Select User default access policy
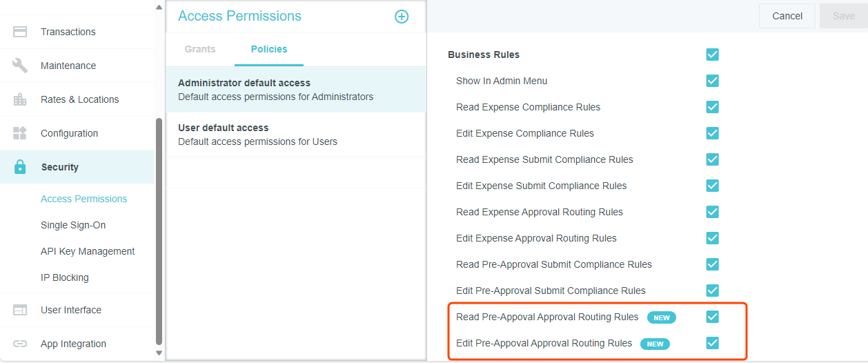The image size is (868, 363). [x=295, y=135]
